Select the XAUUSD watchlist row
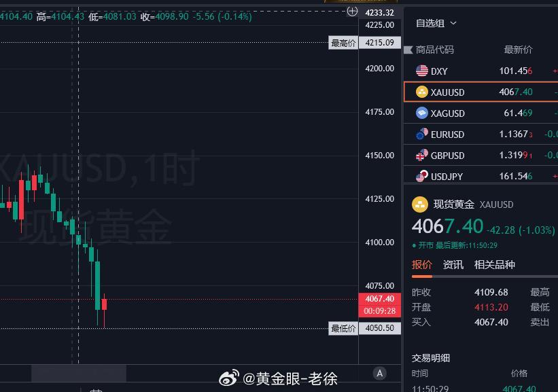The width and height of the screenshot is (558, 392). pos(481,92)
